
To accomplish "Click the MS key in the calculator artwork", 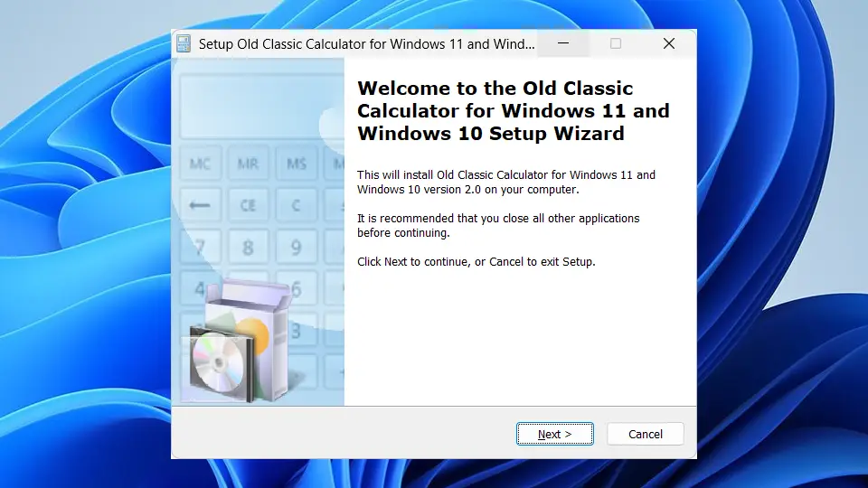I will click(297, 164).
